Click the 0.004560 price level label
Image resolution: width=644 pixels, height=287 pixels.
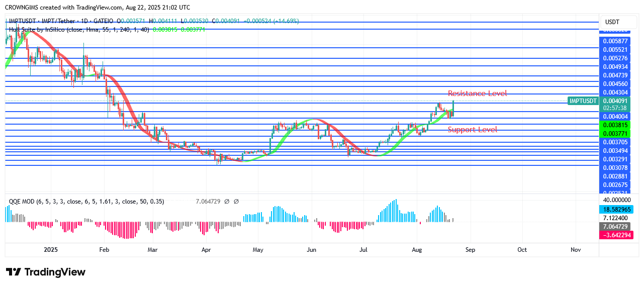click(x=615, y=84)
